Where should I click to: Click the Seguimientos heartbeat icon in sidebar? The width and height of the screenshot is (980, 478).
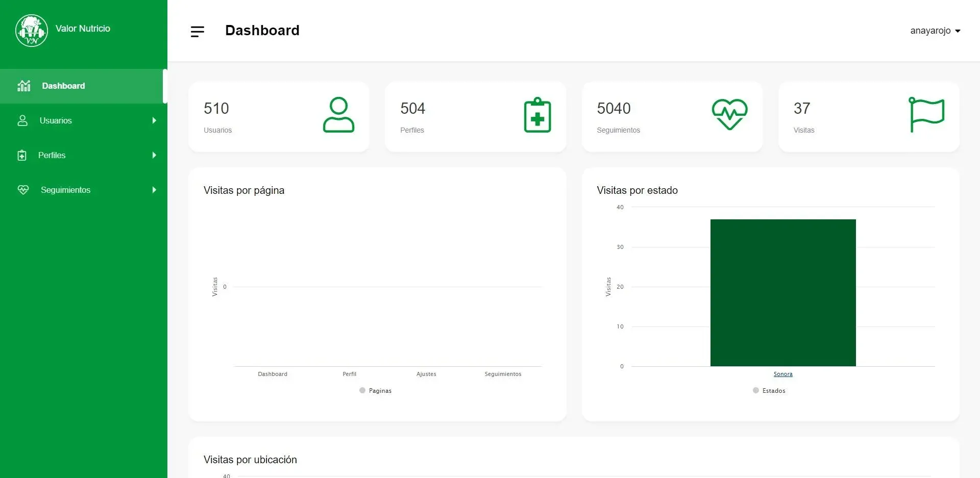[23, 190]
